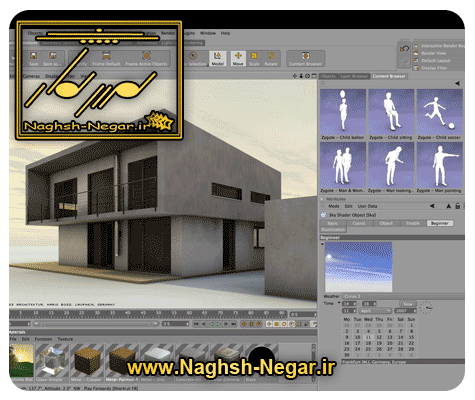Select the Model mode tool
The image size is (475, 400).
coord(218,59)
